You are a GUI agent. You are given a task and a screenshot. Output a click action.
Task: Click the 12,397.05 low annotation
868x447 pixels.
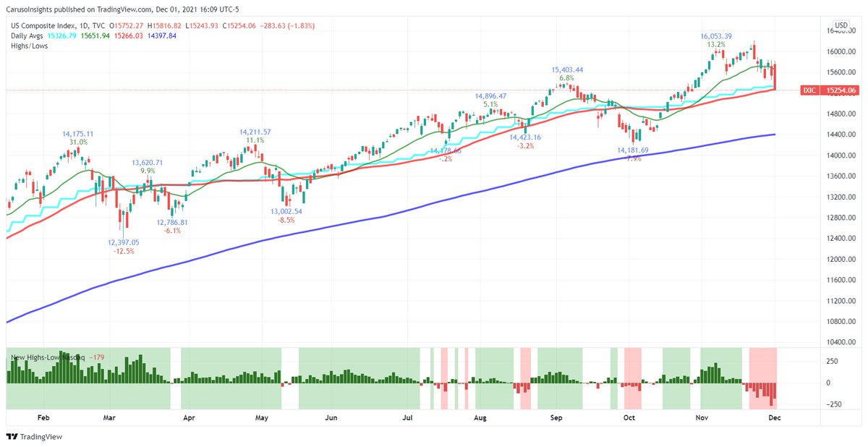(x=124, y=242)
